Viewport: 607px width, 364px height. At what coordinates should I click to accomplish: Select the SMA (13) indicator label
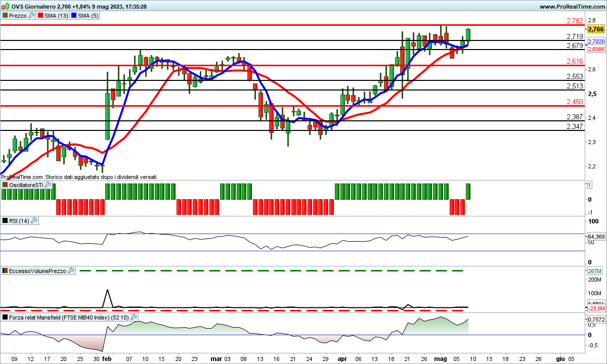56,16
